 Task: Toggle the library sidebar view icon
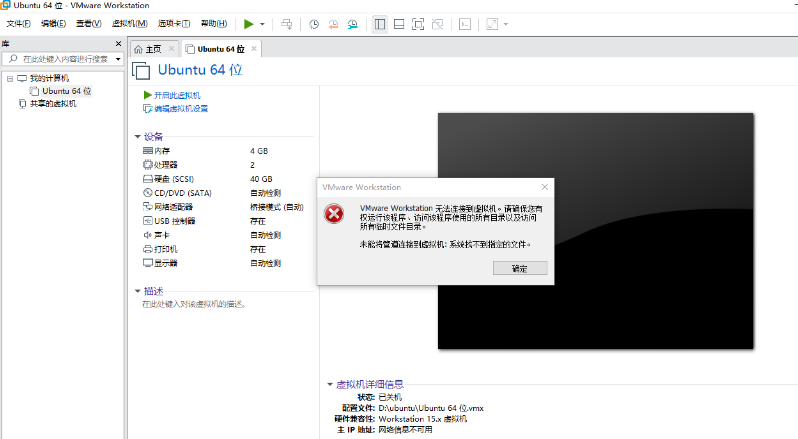pyautogui.click(x=380, y=24)
